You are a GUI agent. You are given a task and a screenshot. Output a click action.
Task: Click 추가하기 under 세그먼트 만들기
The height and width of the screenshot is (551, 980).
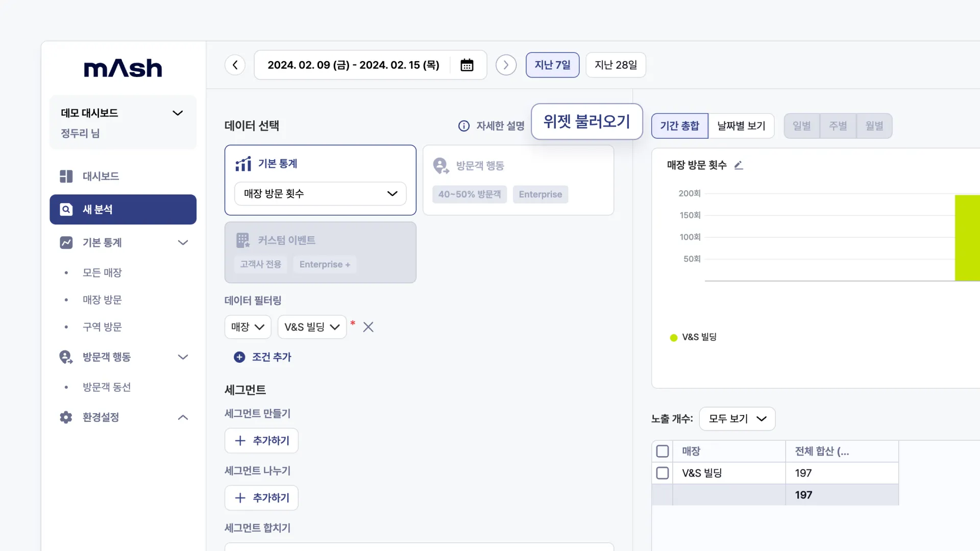261,441
